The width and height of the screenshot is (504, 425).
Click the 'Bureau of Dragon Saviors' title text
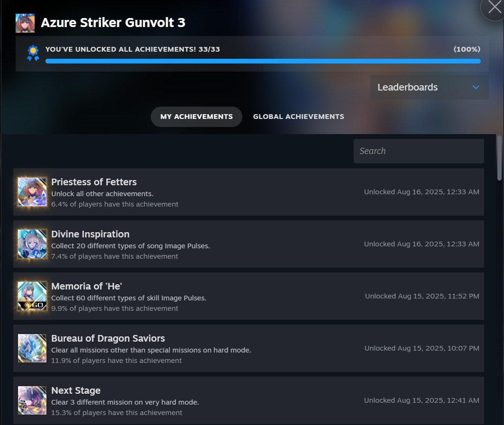pos(108,338)
